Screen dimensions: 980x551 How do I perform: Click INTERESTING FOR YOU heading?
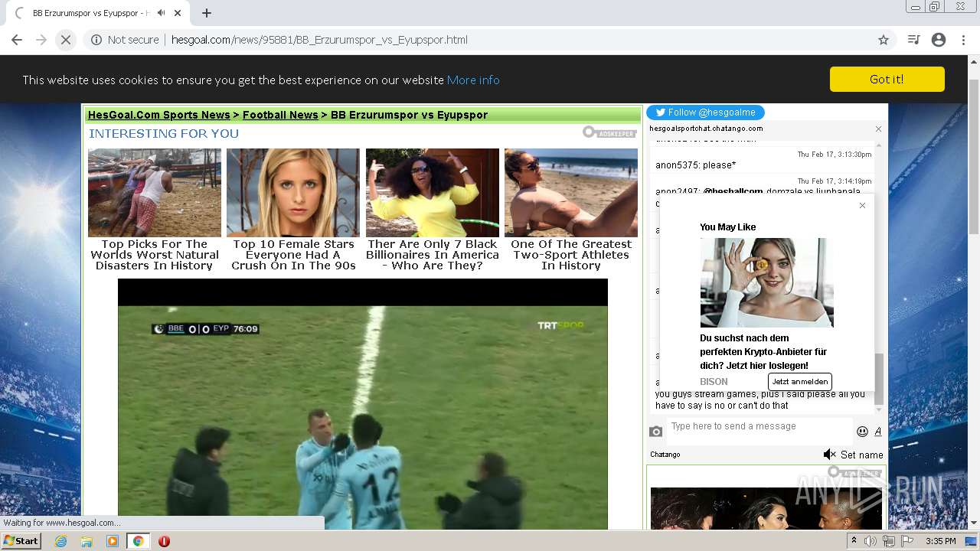(164, 133)
